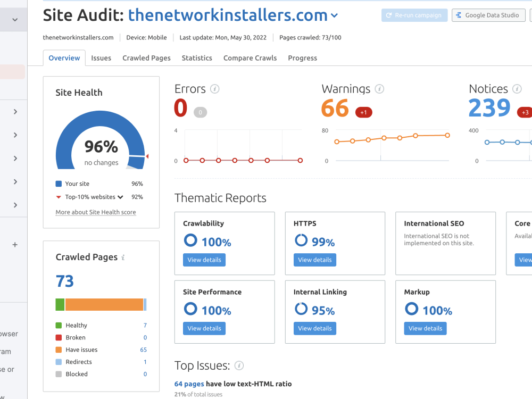Screen dimensions: 532x399
Task: Click the plus icon in left sidebar
Action: [15, 245]
